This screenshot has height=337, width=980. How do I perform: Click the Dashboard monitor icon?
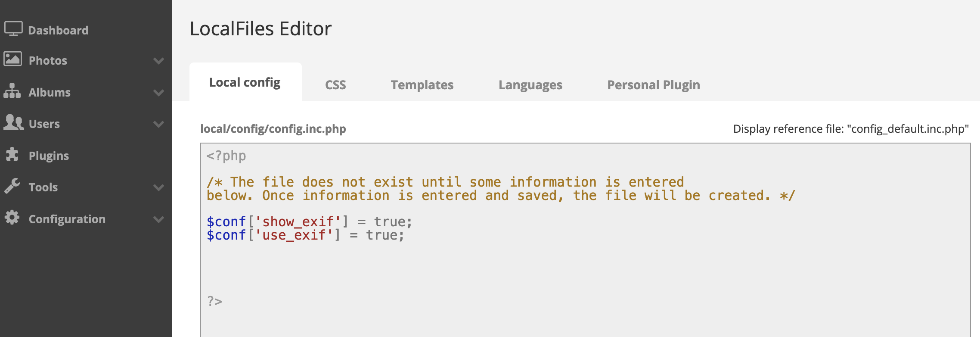13,29
